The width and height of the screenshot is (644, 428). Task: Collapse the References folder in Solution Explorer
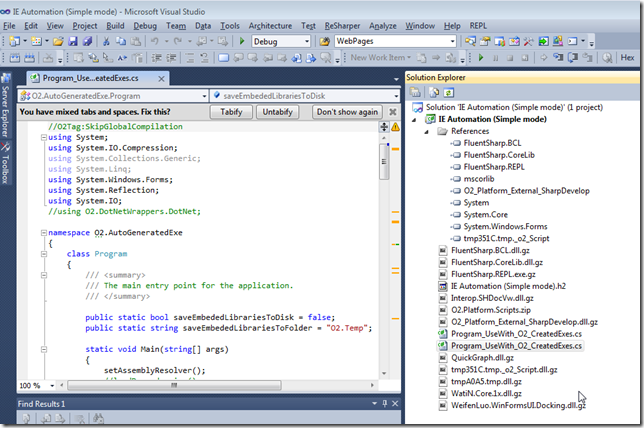click(x=428, y=131)
